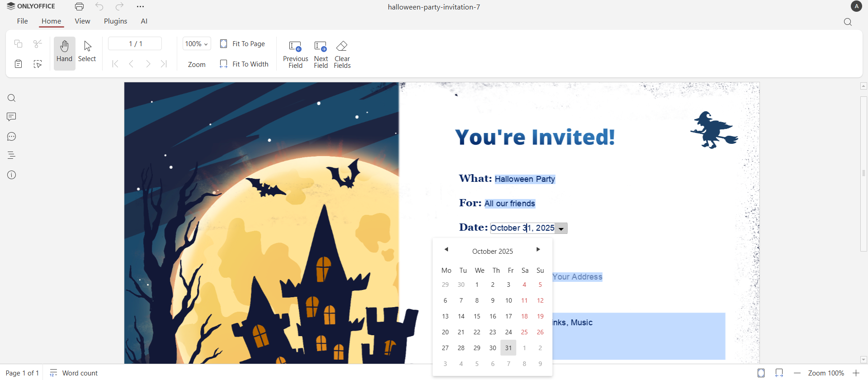Image resolution: width=868 pixels, height=380 pixels.
Task: Open the Comments panel in left sidebar
Action: (12, 117)
